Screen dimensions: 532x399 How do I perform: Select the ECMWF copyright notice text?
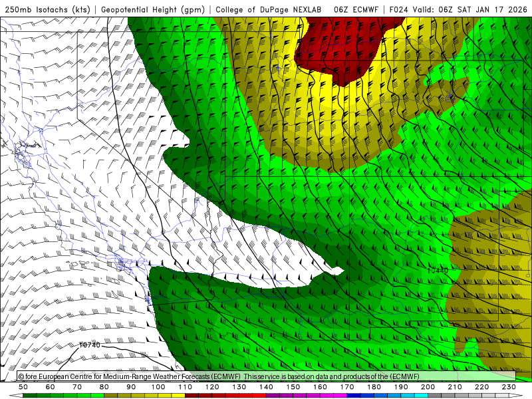pos(219,376)
